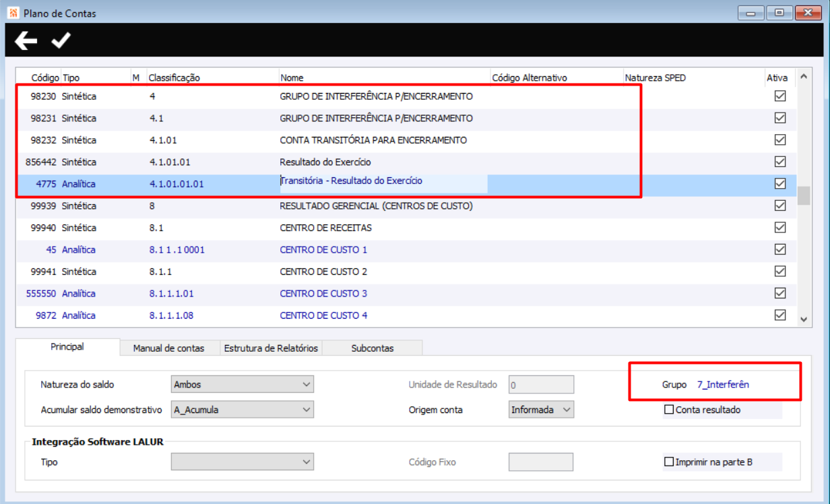Uncheck Ativa for account 98230

780,96
